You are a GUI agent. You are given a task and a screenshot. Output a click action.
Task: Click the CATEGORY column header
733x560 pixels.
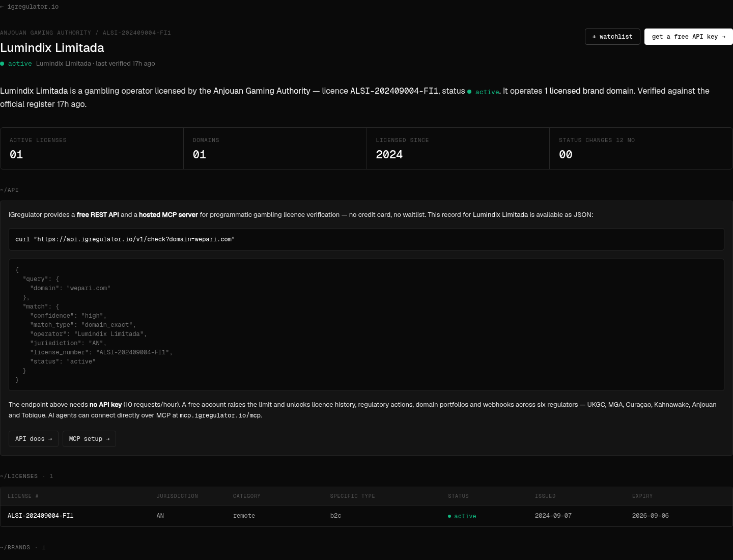[x=247, y=496]
